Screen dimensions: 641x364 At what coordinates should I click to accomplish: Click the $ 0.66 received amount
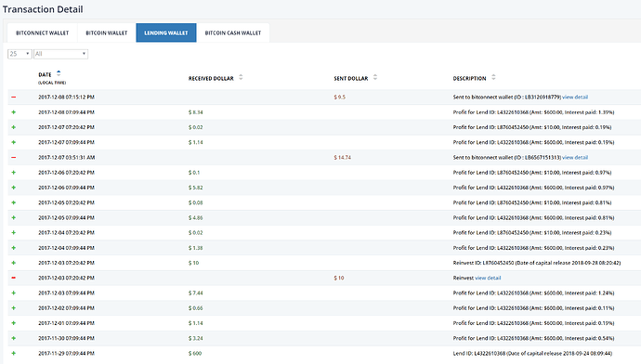click(195, 308)
